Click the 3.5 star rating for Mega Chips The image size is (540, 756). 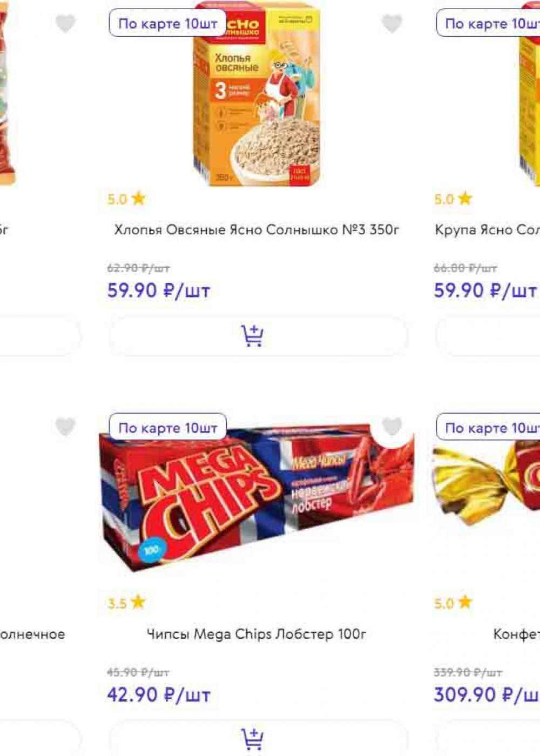[x=127, y=603]
